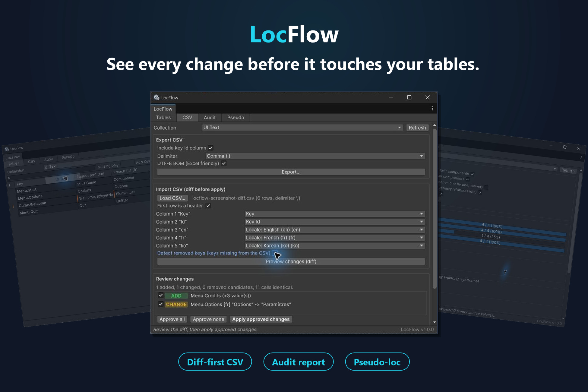Select Menu.Options row in left background window
Viewport: 588px width, 392px height.
click(x=30, y=197)
